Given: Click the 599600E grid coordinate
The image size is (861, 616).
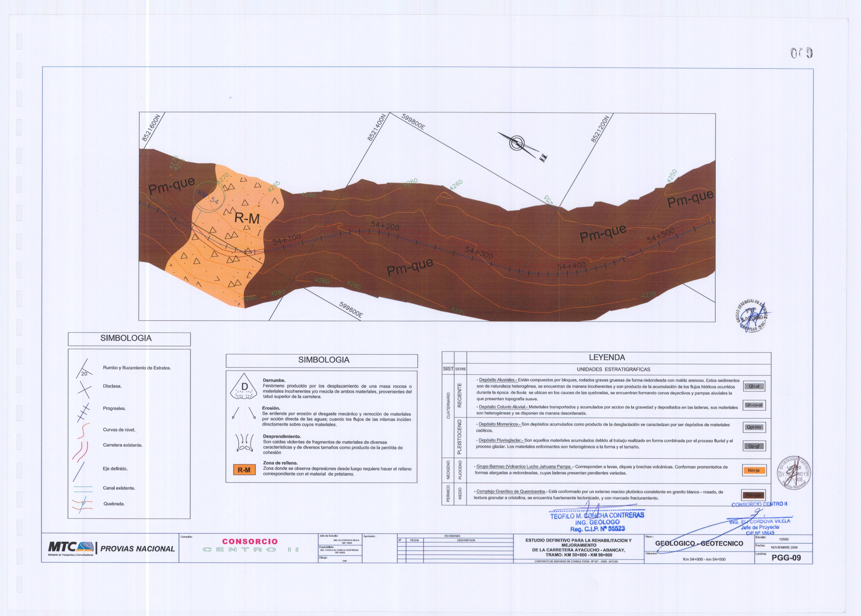Looking at the screenshot, I should click(x=351, y=310).
